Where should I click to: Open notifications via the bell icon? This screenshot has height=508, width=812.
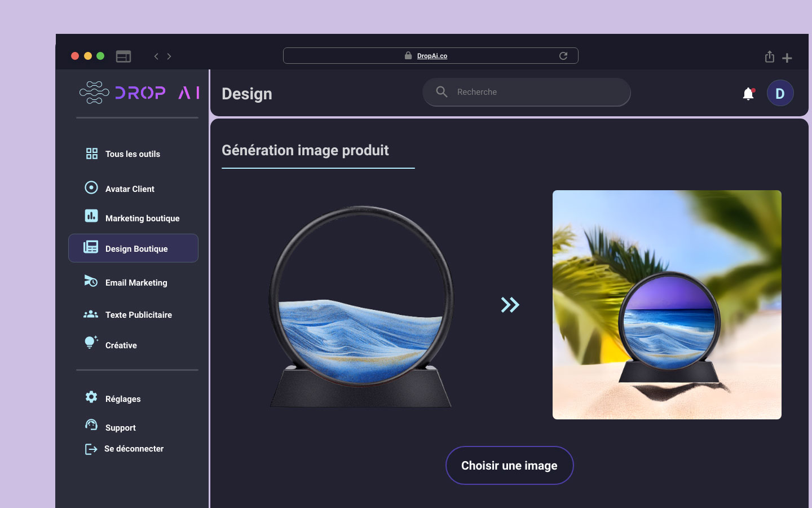coord(749,94)
